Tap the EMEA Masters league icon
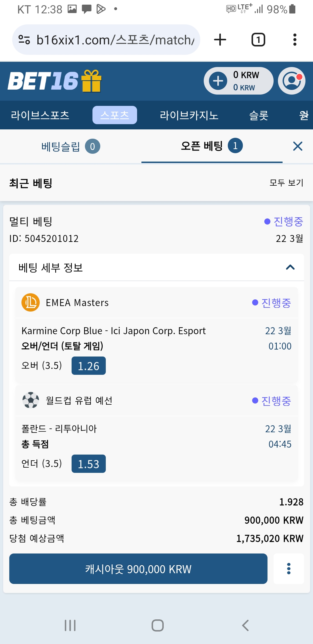This screenshot has width=313, height=644. [x=30, y=303]
